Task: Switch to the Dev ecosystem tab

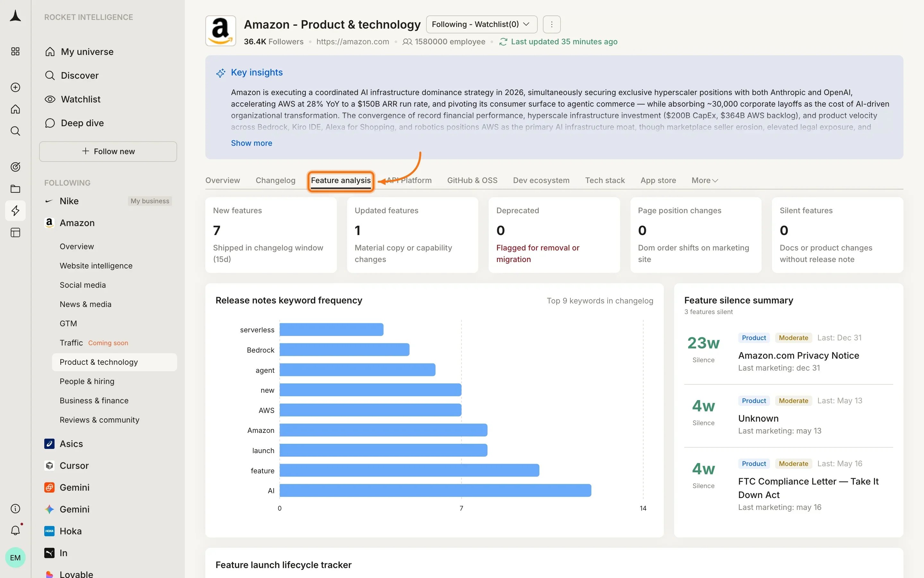Action: pos(541,180)
